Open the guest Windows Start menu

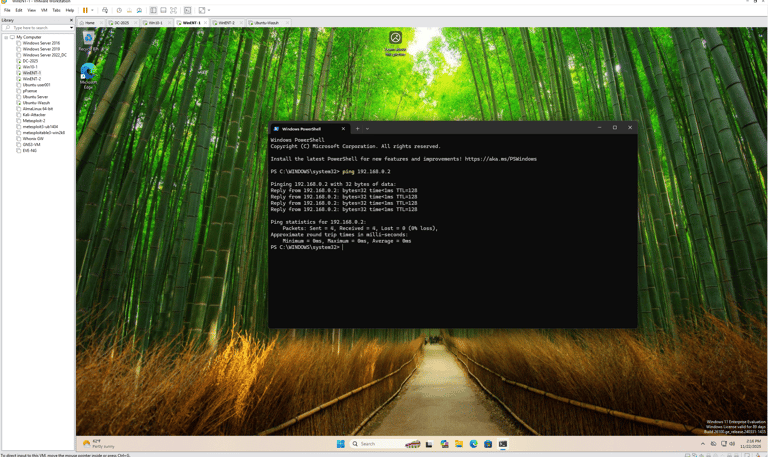pyautogui.click(x=341, y=444)
